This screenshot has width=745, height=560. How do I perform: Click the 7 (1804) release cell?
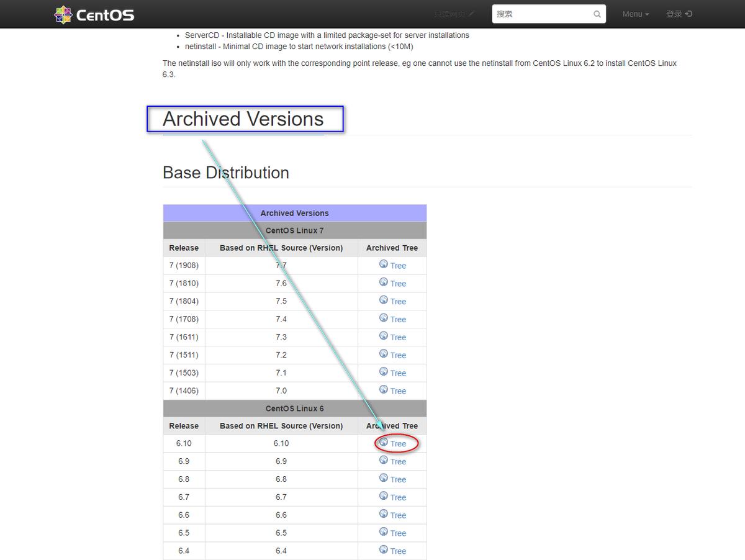(x=184, y=302)
